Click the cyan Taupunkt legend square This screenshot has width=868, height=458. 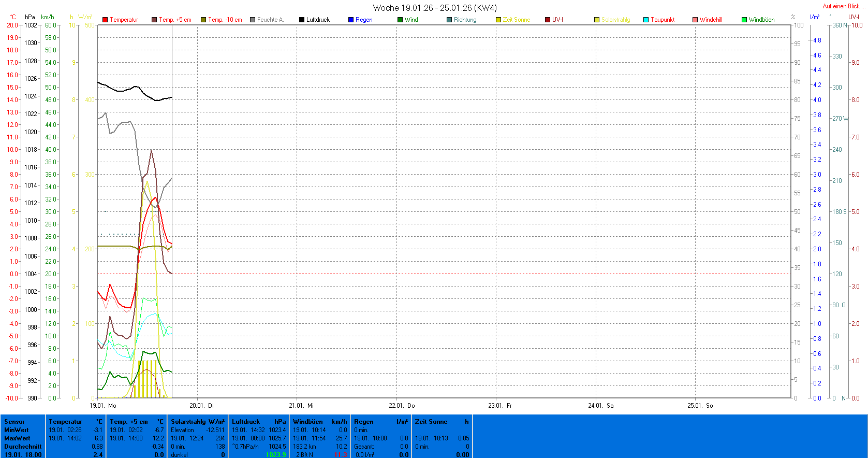coord(646,20)
